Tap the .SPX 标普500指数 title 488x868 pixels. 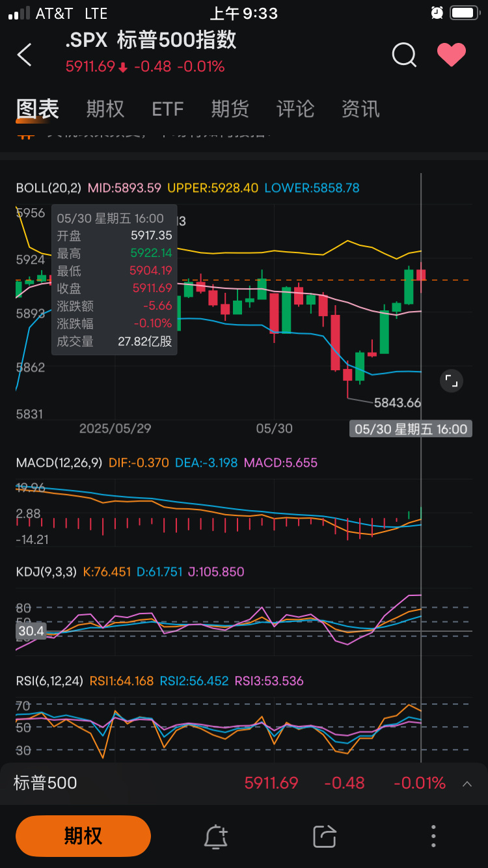151,40
